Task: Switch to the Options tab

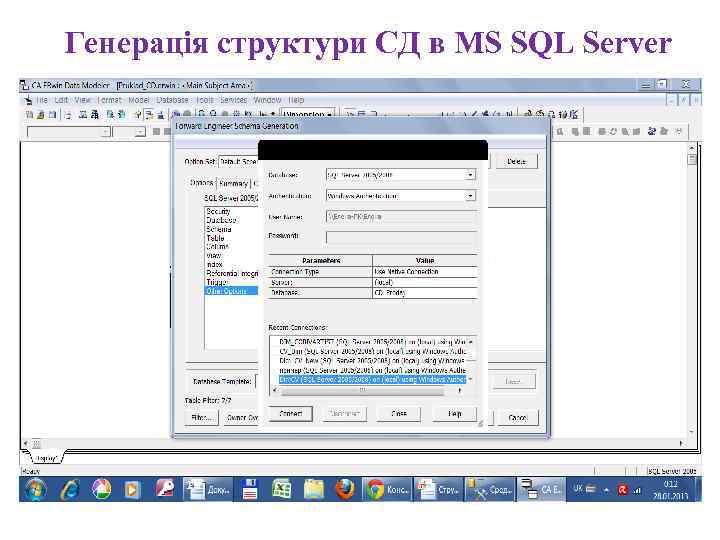Action: [x=202, y=183]
